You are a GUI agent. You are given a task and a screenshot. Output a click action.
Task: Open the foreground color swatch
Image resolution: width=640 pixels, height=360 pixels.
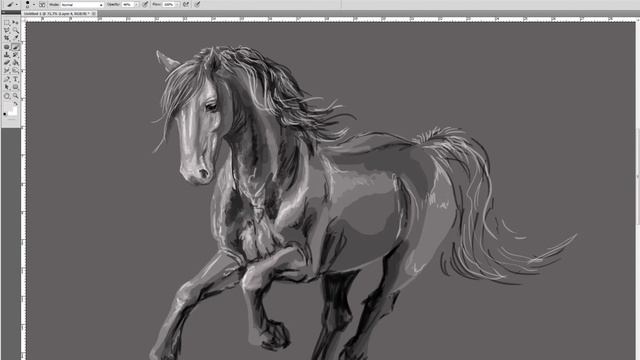pyautogui.click(x=10, y=109)
